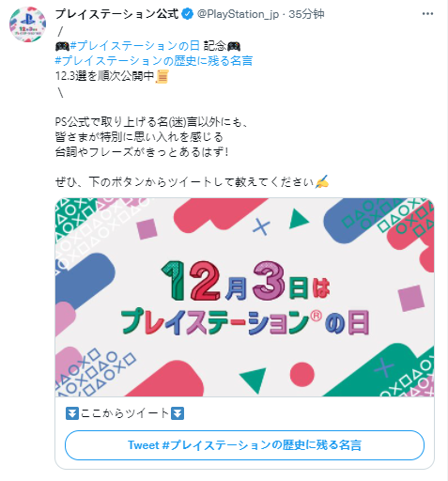Click the Tweet #プレイステーションの歴史に残る名言 button
The width and height of the screenshot is (448, 481).
point(244,445)
